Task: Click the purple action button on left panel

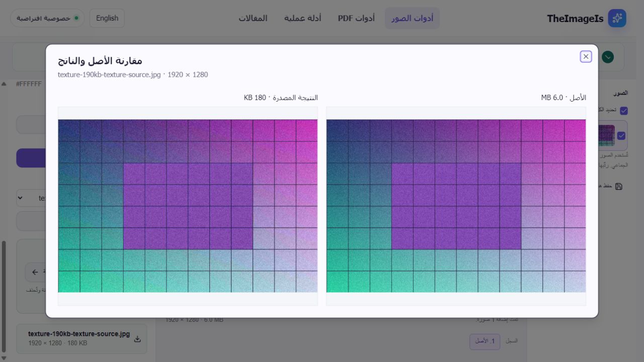Action: click(x=31, y=158)
